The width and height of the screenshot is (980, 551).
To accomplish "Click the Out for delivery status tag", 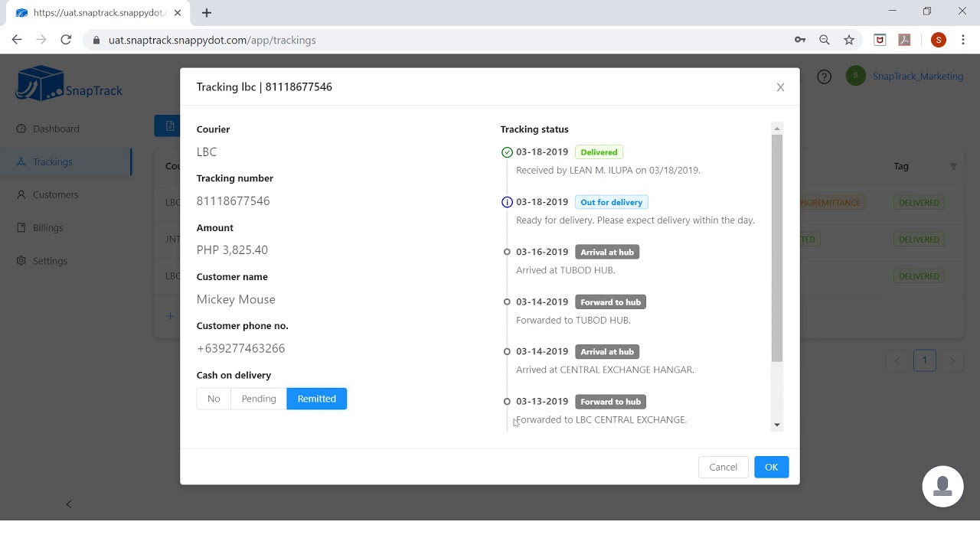I will click(611, 202).
